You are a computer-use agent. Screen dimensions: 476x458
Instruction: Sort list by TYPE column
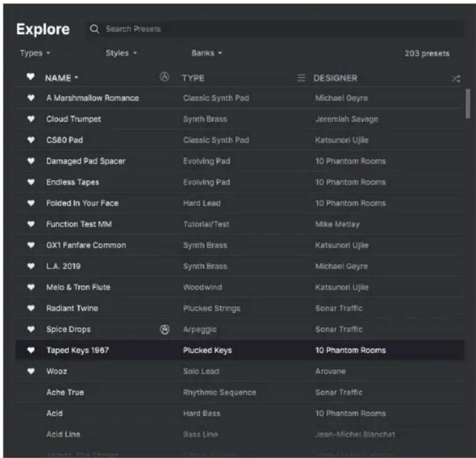193,78
